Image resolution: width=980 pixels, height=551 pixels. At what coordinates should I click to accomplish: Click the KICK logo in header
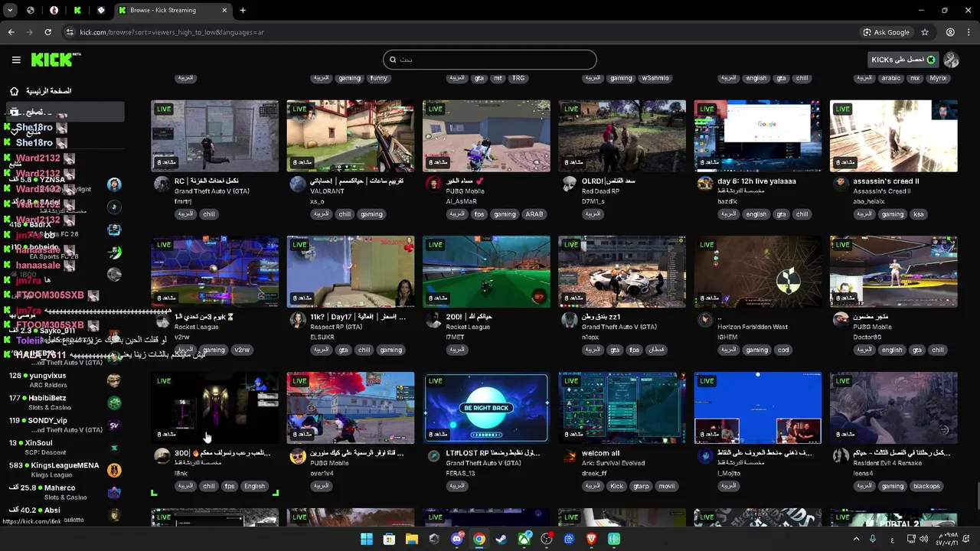[x=56, y=60]
